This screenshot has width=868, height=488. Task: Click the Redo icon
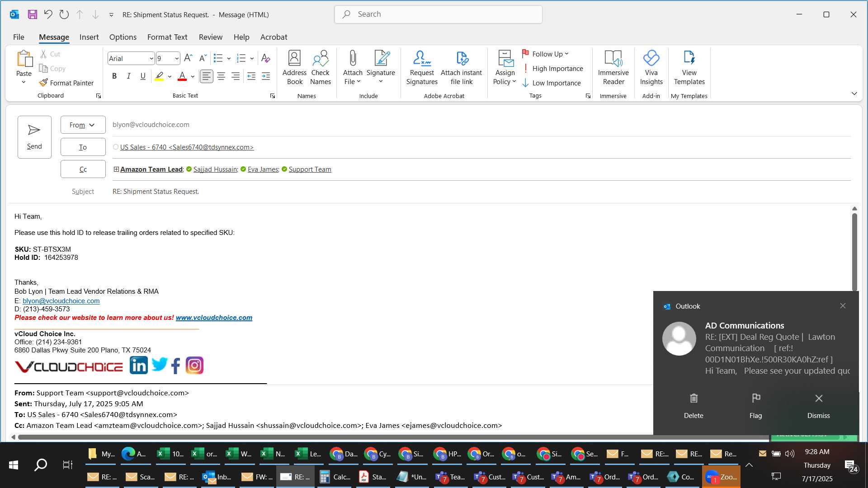coord(64,14)
